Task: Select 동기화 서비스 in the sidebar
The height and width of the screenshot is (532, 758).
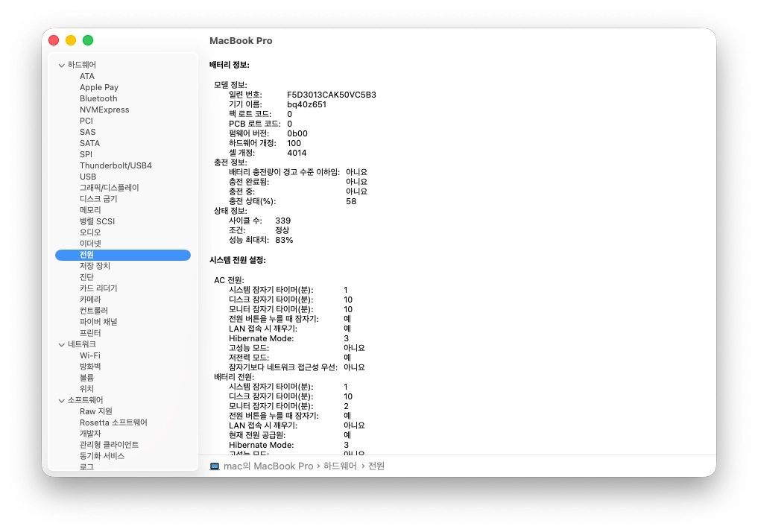Action: pos(102,456)
